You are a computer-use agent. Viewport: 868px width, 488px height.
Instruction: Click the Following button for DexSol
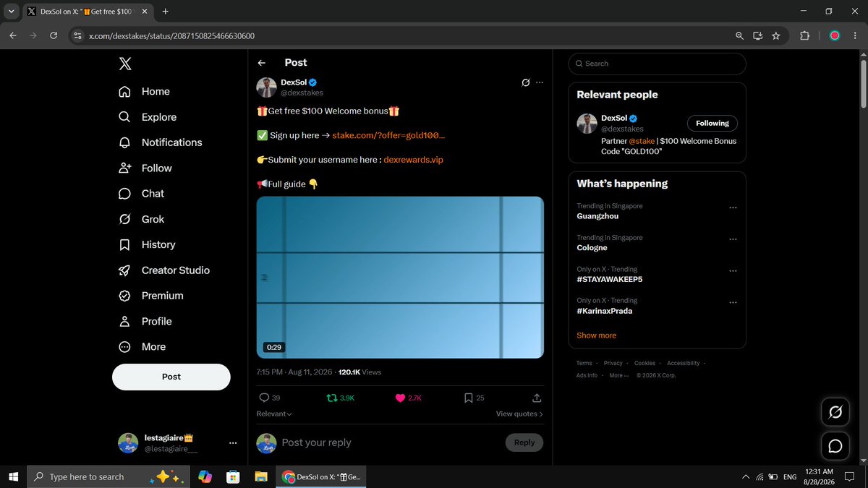click(712, 124)
